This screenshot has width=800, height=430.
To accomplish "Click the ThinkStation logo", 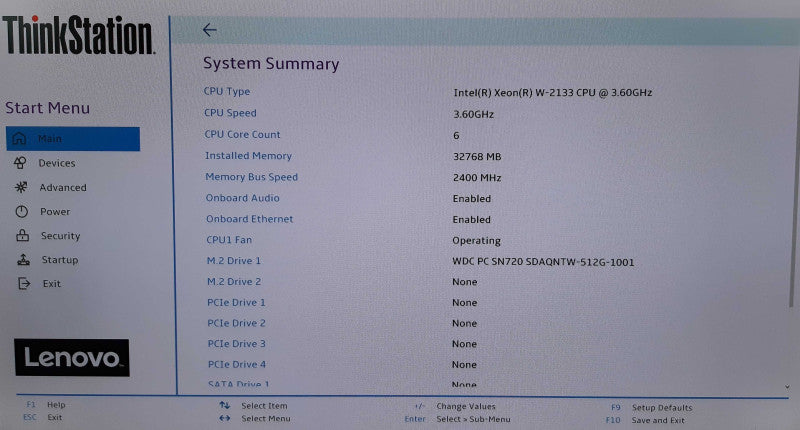I will (x=78, y=35).
